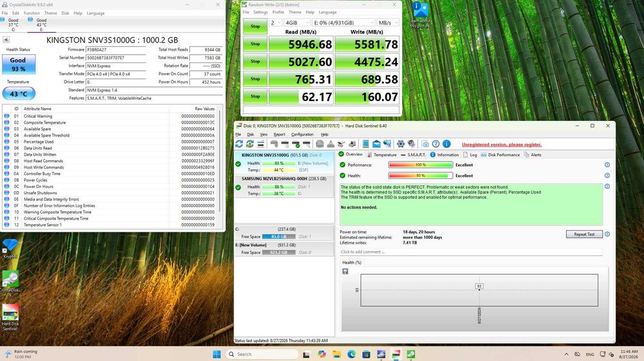644x361 pixels.
Task: Open Report menu in Hard Disk Sentinel
Action: click(x=279, y=134)
